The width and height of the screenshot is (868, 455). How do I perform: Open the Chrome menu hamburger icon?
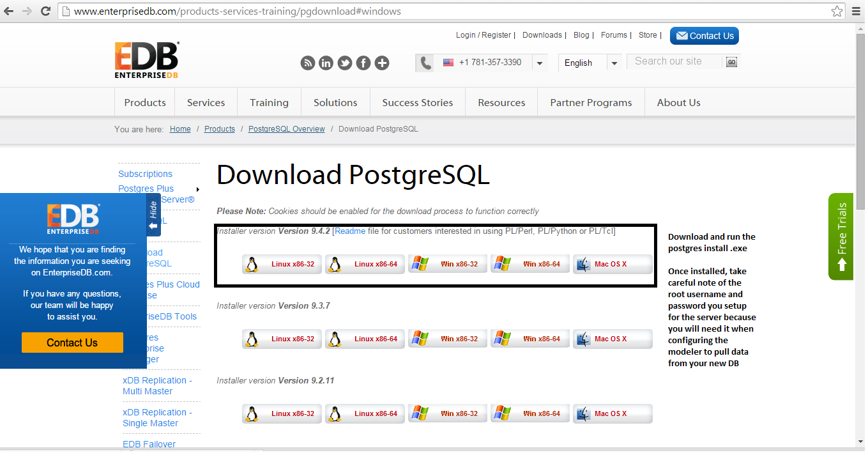857,12
